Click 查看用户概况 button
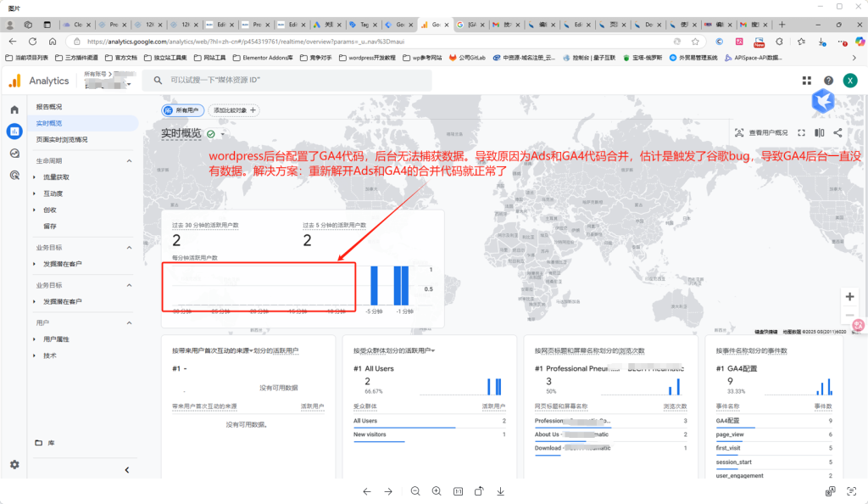This screenshot has width=868, height=504. coord(761,133)
